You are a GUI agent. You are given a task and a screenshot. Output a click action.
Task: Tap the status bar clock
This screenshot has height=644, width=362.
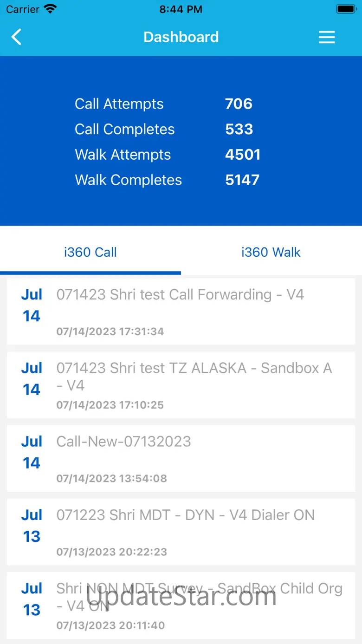pyautogui.click(x=181, y=9)
